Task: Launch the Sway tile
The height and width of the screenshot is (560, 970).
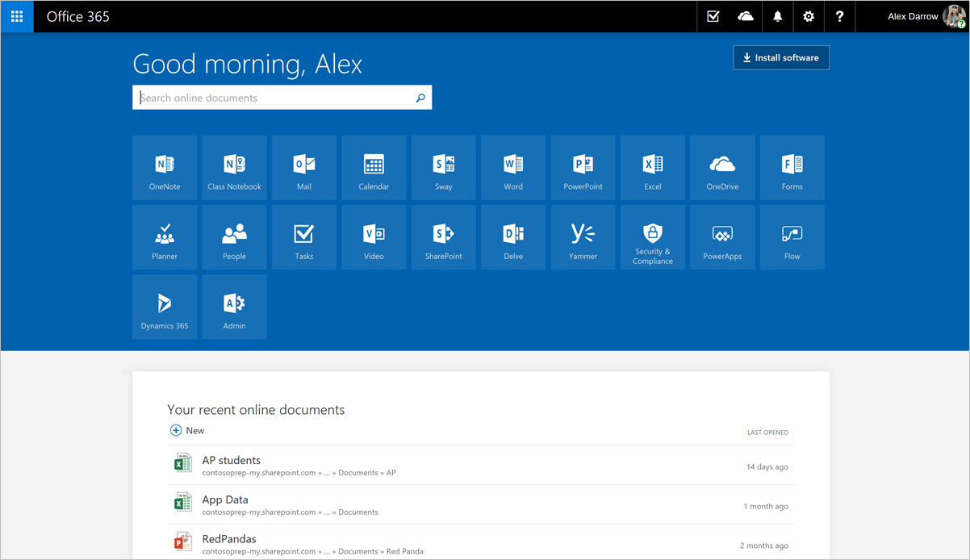Action: [444, 168]
